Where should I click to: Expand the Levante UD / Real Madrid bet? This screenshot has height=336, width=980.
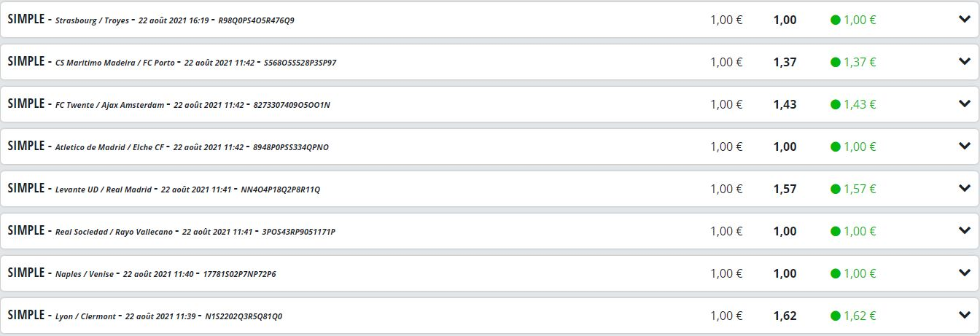(964, 189)
